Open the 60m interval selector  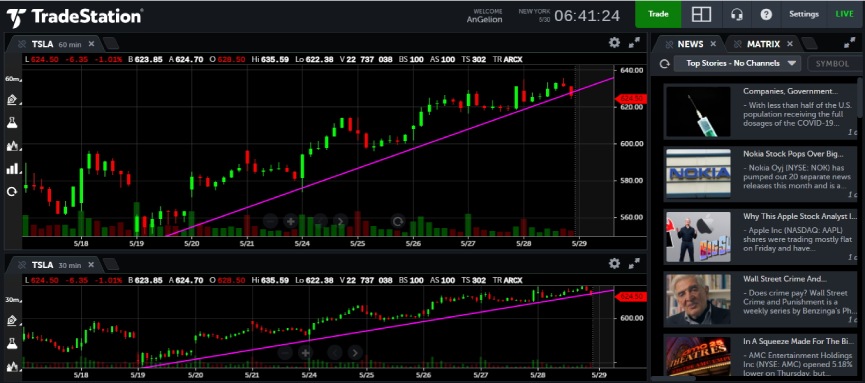(x=12, y=79)
